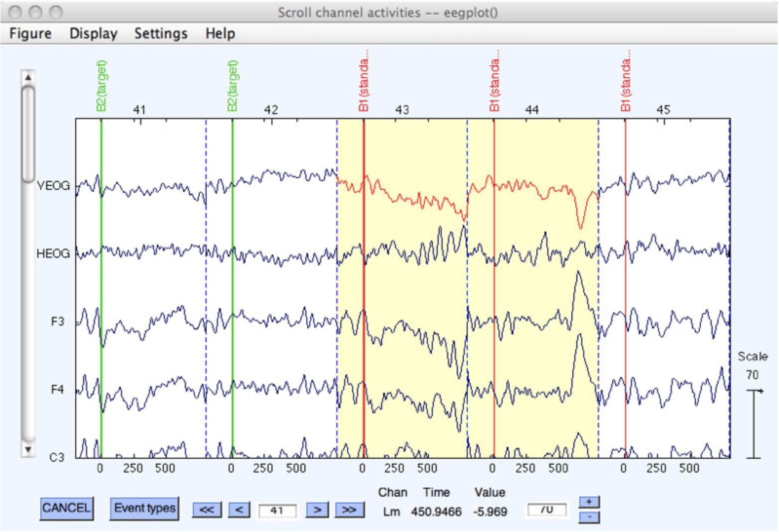The width and height of the screenshot is (779, 532).
Task: Click the Chan readout Lm
Action: [x=391, y=512]
